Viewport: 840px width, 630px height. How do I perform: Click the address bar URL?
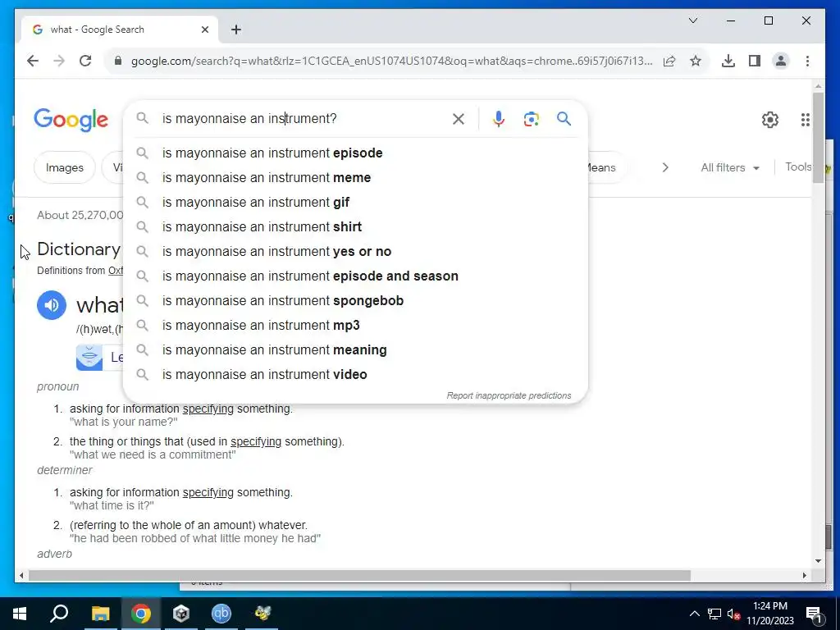pos(391,61)
